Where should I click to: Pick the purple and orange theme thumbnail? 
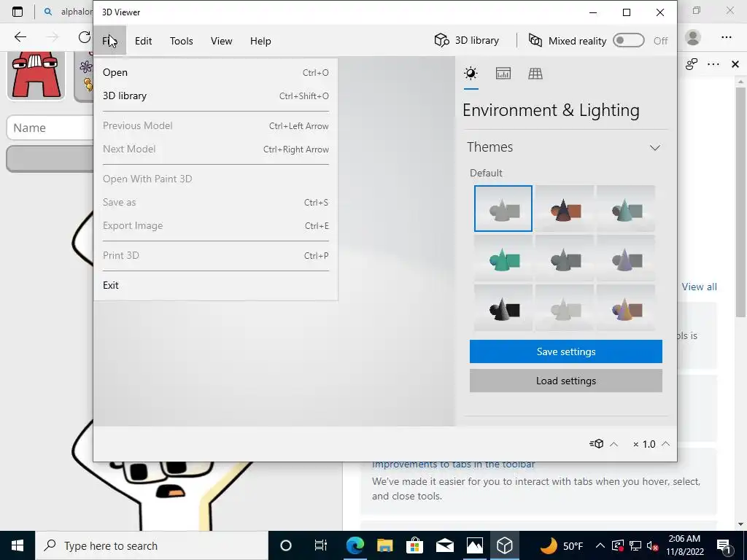(x=625, y=308)
